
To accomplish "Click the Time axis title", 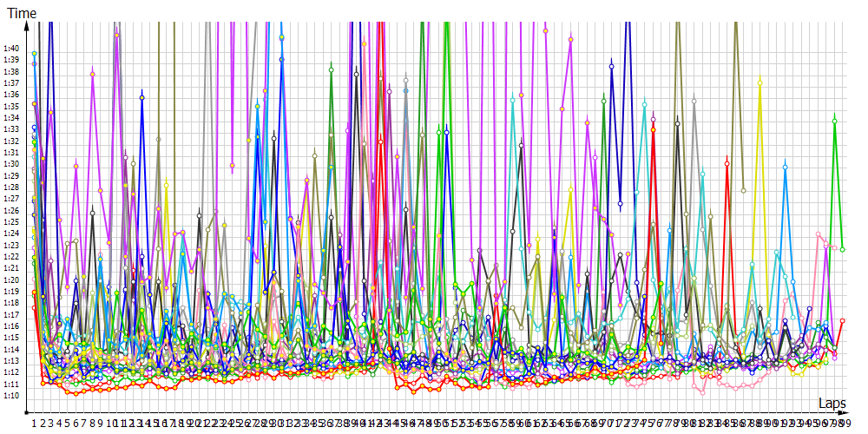I will (x=21, y=12).
